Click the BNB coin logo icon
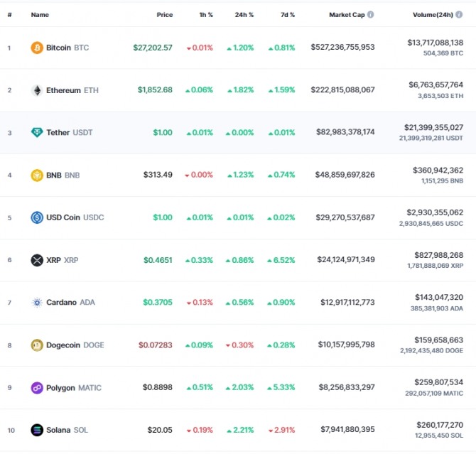Image resolution: width=476 pixels, height=454 pixels. coord(37,175)
